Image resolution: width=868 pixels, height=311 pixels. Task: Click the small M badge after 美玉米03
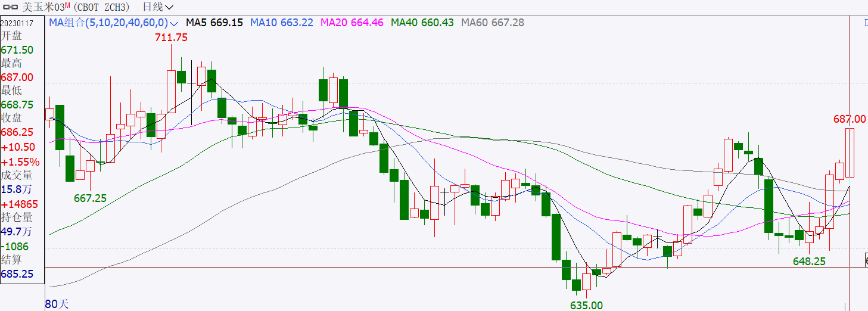tap(67, 5)
